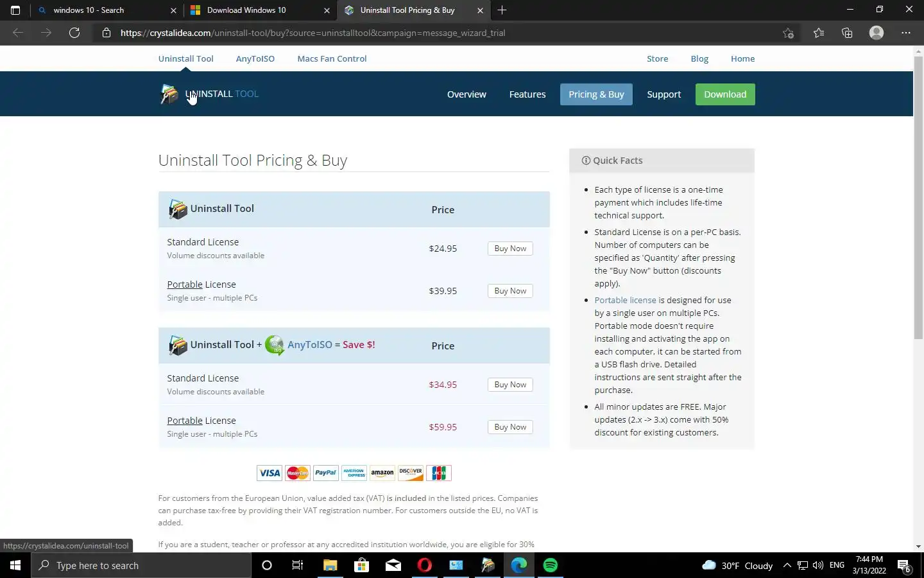Buy Now for the $39.95 Portable License
Screen dimensions: 924x578
coord(510,291)
